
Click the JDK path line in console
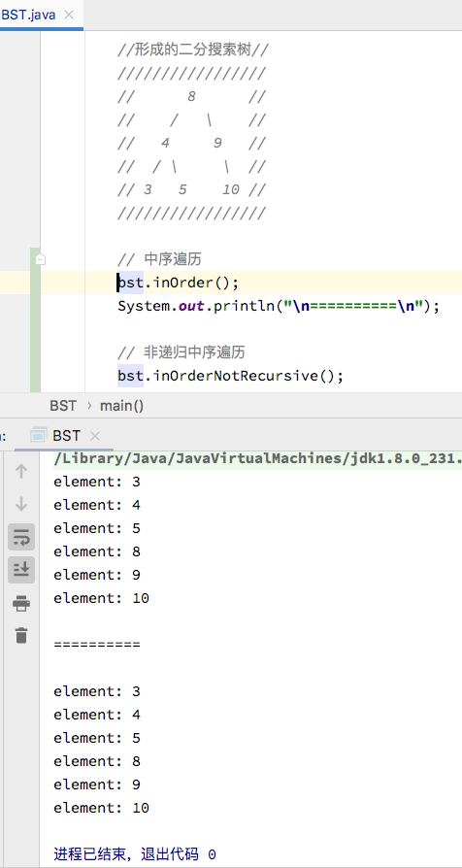pyautogui.click(x=258, y=458)
